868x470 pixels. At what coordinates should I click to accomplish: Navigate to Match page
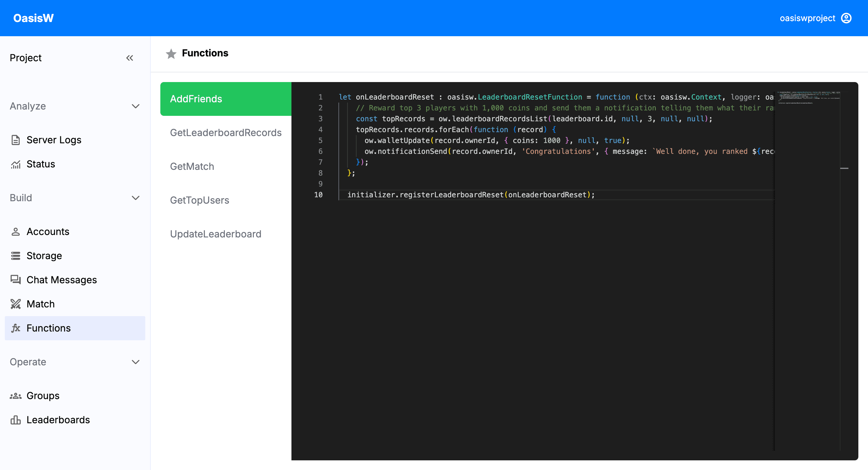click(75, 304)
